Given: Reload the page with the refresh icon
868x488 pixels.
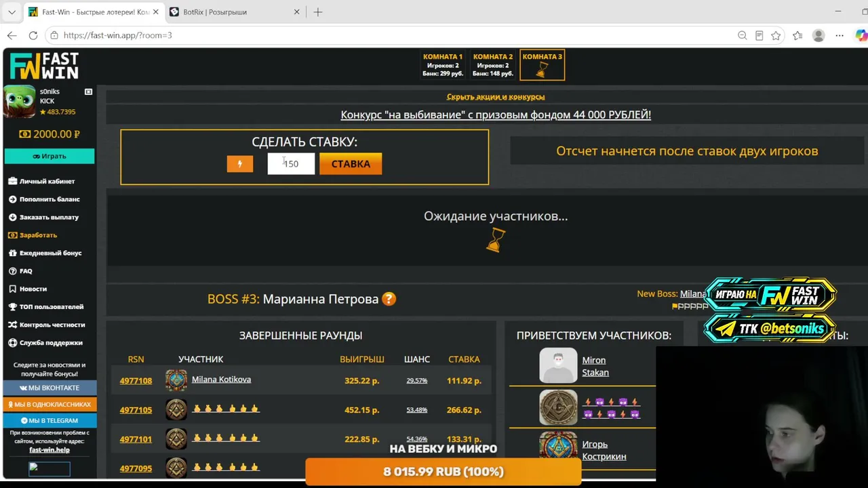Looking at the screenshot, I should click(33, 35).
